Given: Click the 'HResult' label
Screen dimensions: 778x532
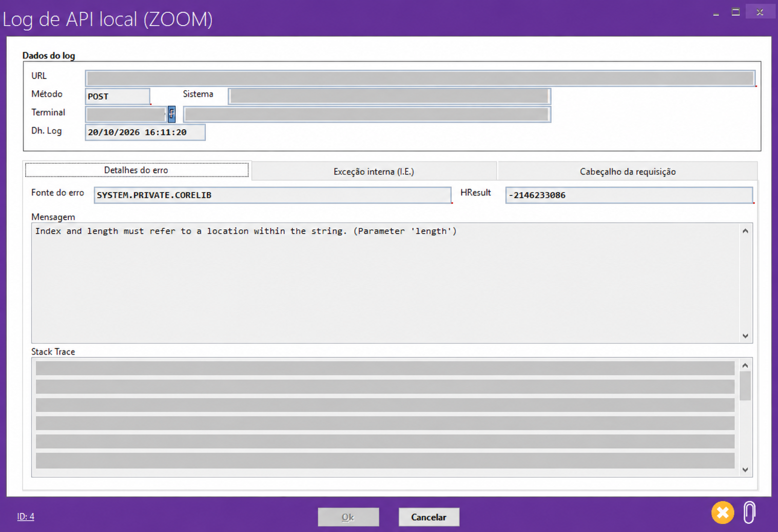Looking at the screenshot, I should coord(476,192).
